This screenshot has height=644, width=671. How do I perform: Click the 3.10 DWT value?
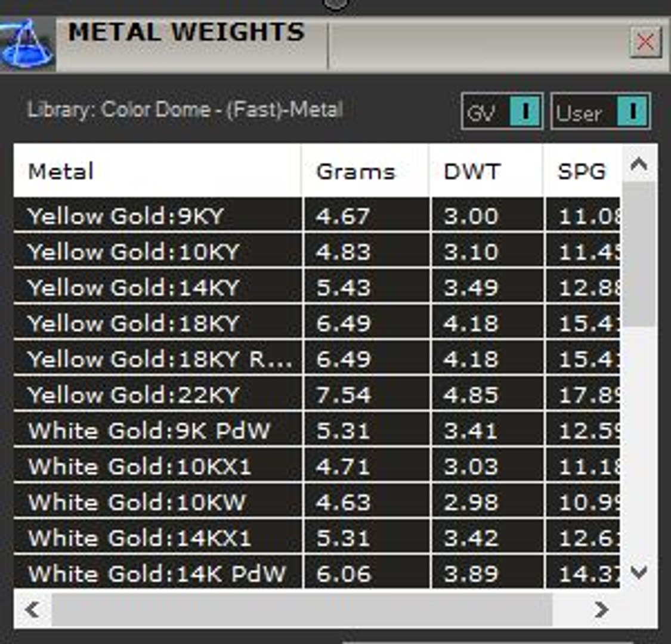click(x=471, y=252)
